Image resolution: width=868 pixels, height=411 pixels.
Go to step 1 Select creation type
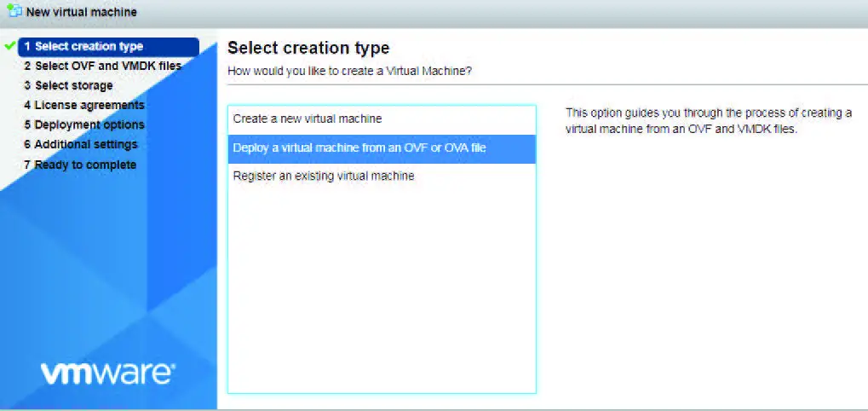[x=108, y=47]
